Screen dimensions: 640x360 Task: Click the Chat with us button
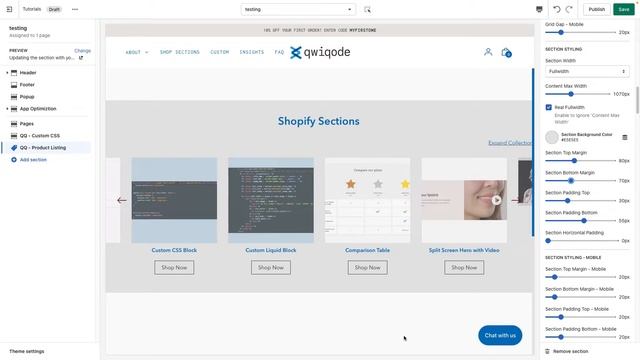[x=500, y=335]
